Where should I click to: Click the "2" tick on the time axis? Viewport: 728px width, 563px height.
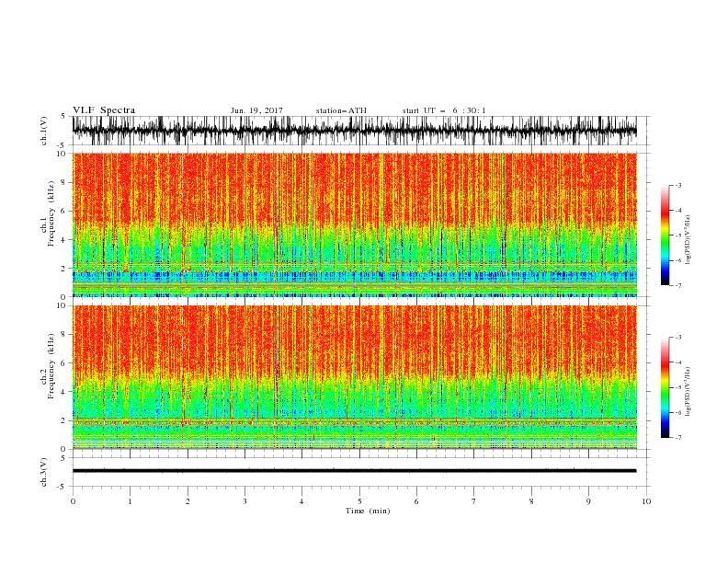188,501
